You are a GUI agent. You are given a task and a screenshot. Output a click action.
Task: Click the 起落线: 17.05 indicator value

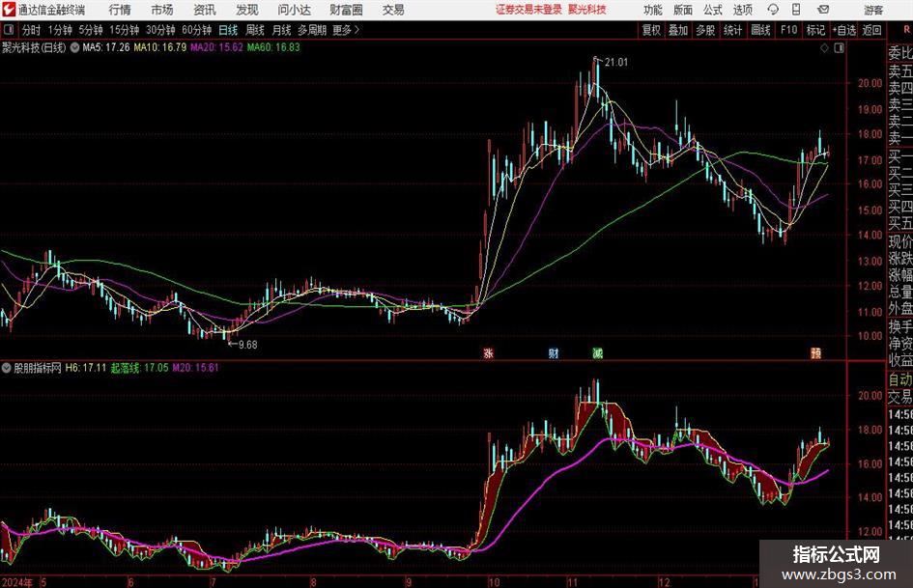pyautogui.click(x=140, y=367)
